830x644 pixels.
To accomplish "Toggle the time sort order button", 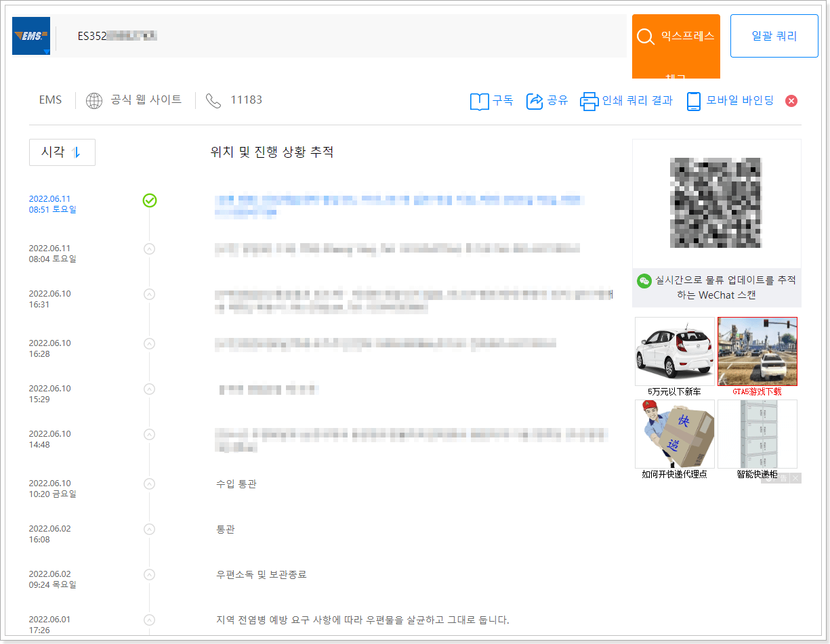I will pos(62,152).
